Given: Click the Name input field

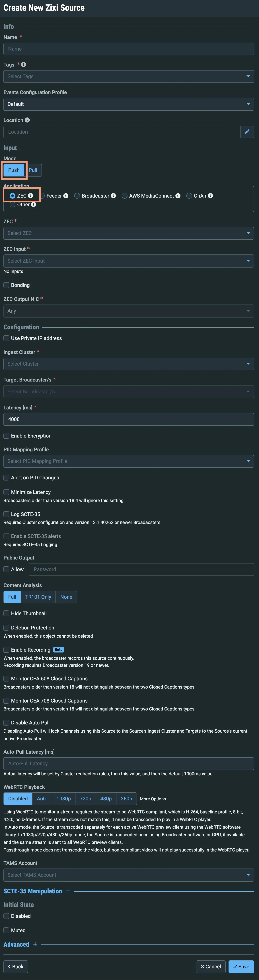Looking at the screenshot, I should (129, 49).
